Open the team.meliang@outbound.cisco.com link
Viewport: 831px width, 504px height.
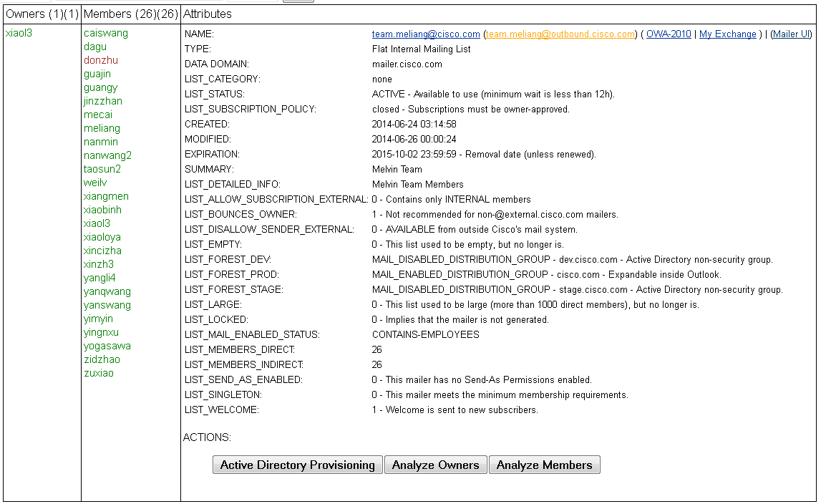[x=560, y=34]
